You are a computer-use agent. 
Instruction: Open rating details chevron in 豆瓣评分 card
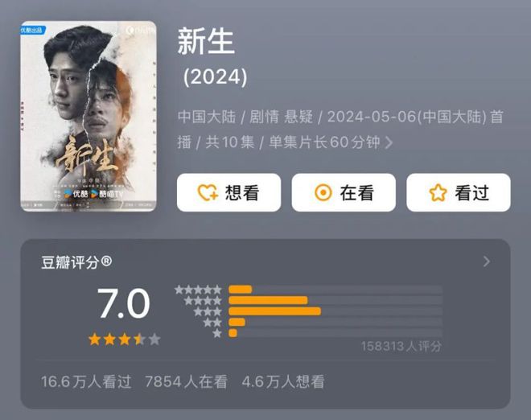(487, 261)
